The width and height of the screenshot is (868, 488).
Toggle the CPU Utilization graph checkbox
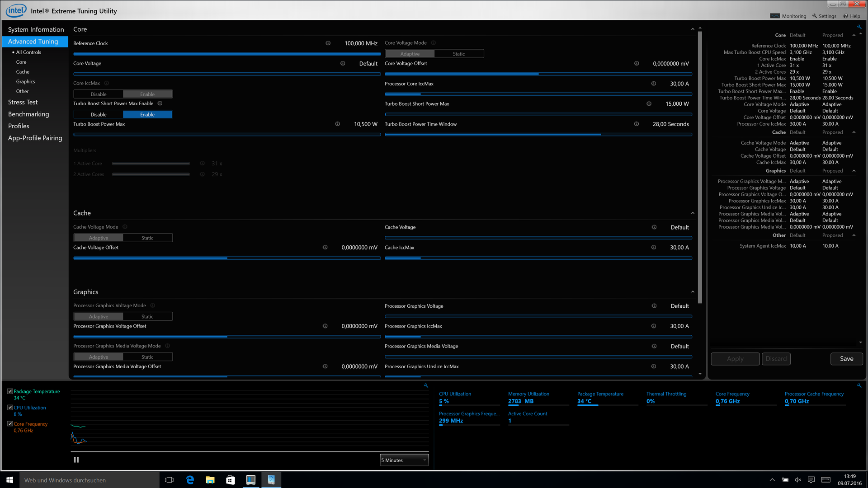[10, 408]
